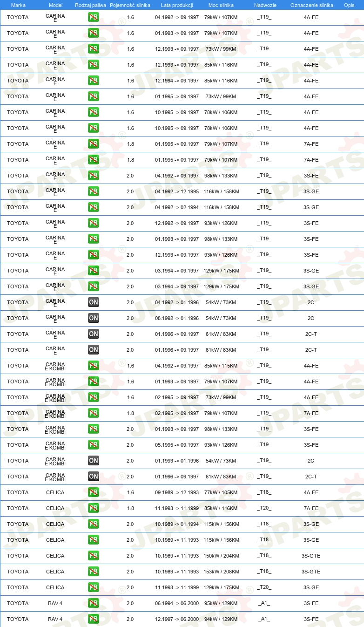Click date cell 04.1992 -> 02.1994
The width and height of the screenshot is (364, 627).
(x=177, y=207)
